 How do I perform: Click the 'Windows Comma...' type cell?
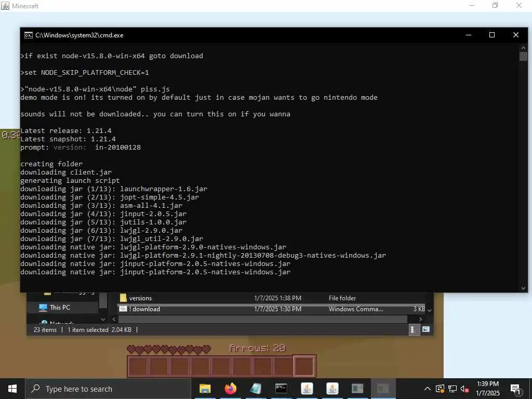click(x=355, y=309)
